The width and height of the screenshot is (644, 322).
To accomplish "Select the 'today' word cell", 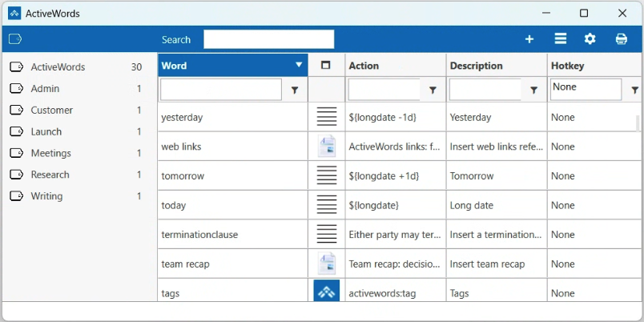I will click(x=233, y=205).
